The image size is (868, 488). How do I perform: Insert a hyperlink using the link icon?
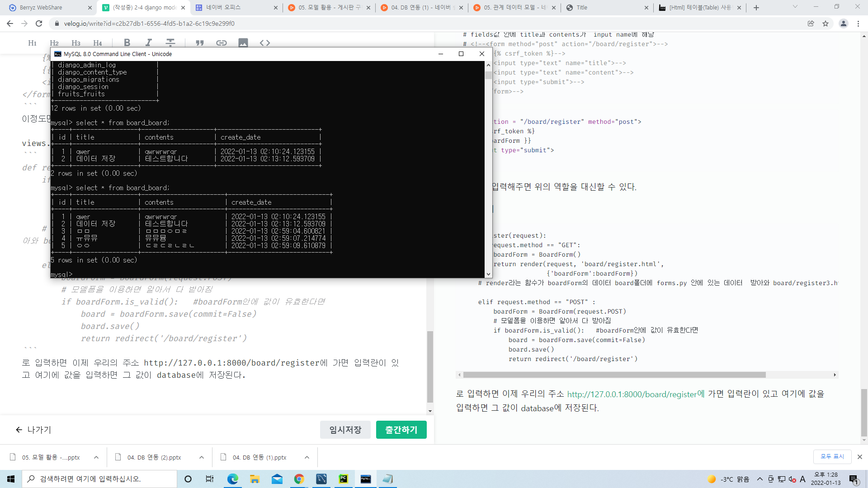(222, 43)
